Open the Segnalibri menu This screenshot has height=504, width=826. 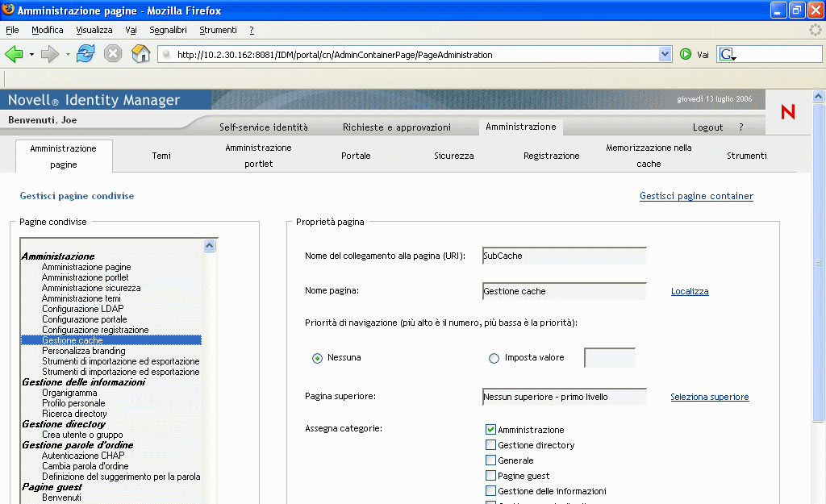coord(168,30)
